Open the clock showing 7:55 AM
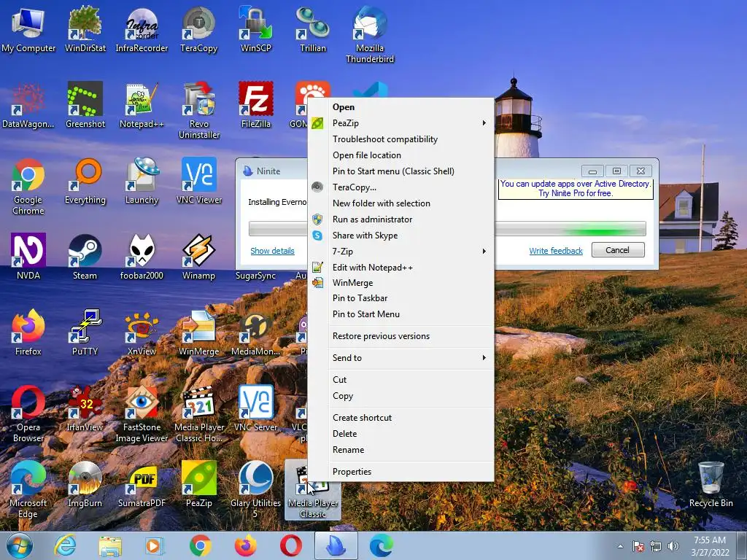 coord(711,546)
